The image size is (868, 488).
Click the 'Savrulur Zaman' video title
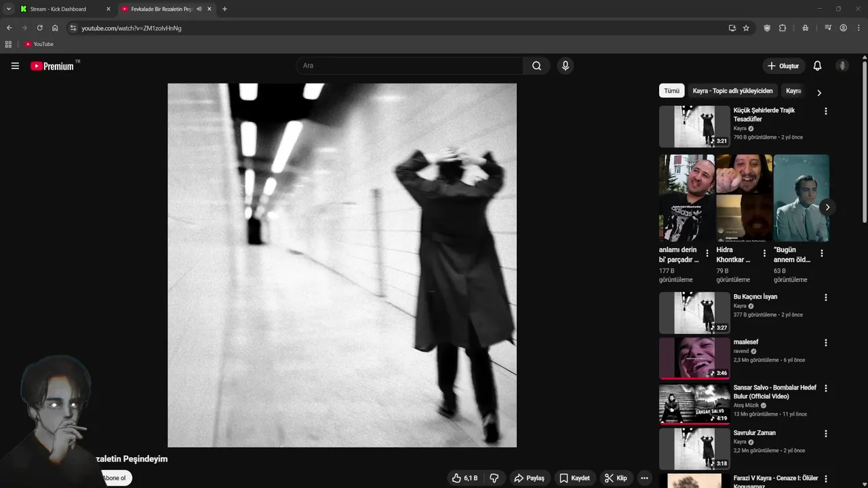[754, 433]
